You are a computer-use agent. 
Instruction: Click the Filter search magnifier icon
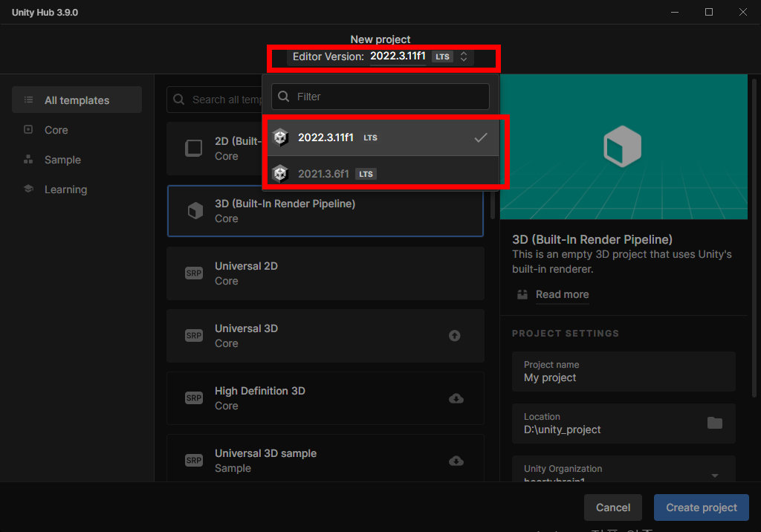pyautogui.click(x=283, y=96)
